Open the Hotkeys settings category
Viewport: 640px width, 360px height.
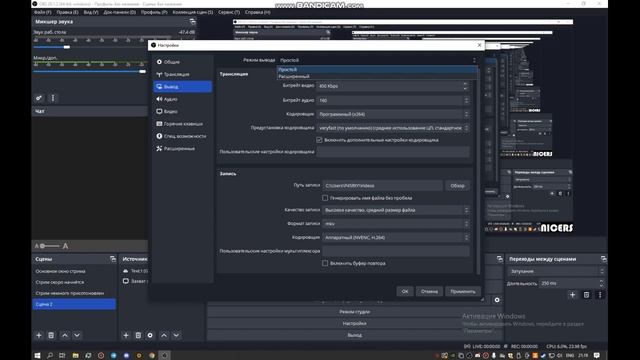(182, 124)
